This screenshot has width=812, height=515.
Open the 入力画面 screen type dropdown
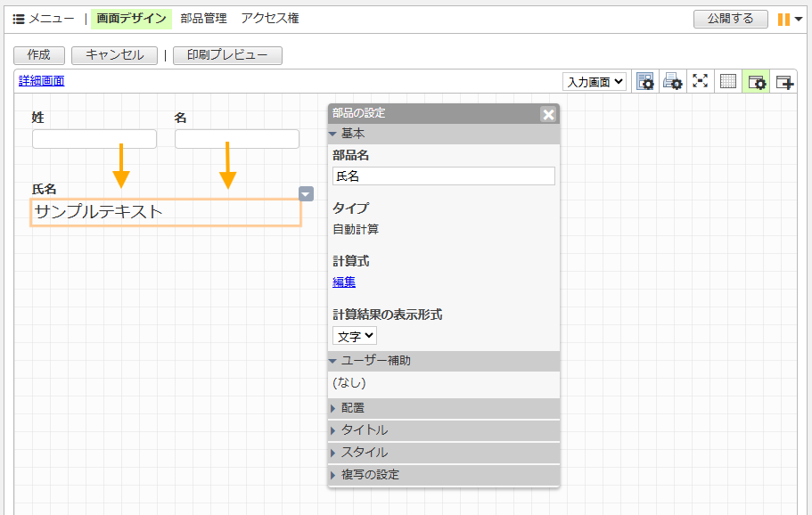click(x=595, y=82)
